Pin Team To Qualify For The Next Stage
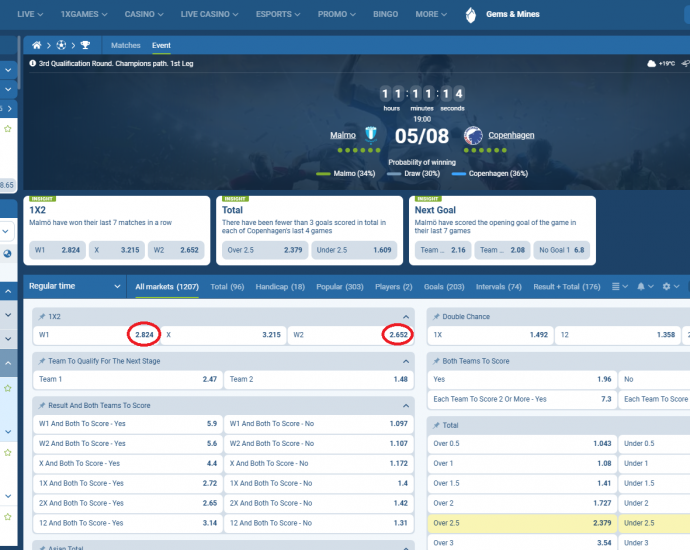 coord(42,361)
